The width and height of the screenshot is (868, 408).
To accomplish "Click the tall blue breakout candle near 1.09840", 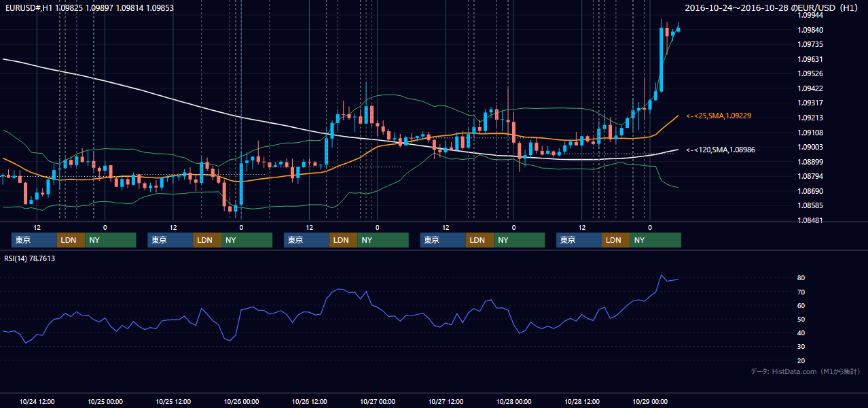I will [662, 59].
